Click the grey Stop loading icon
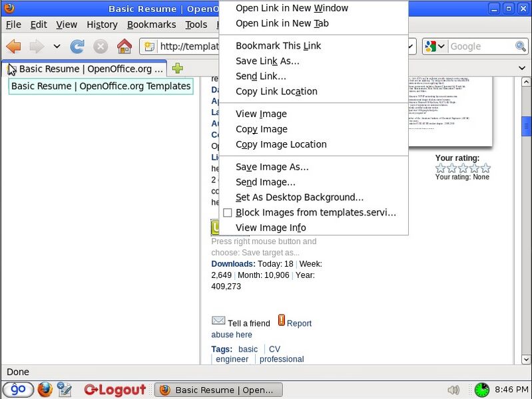This screenshot has width=532, height=399. (101, 47)
